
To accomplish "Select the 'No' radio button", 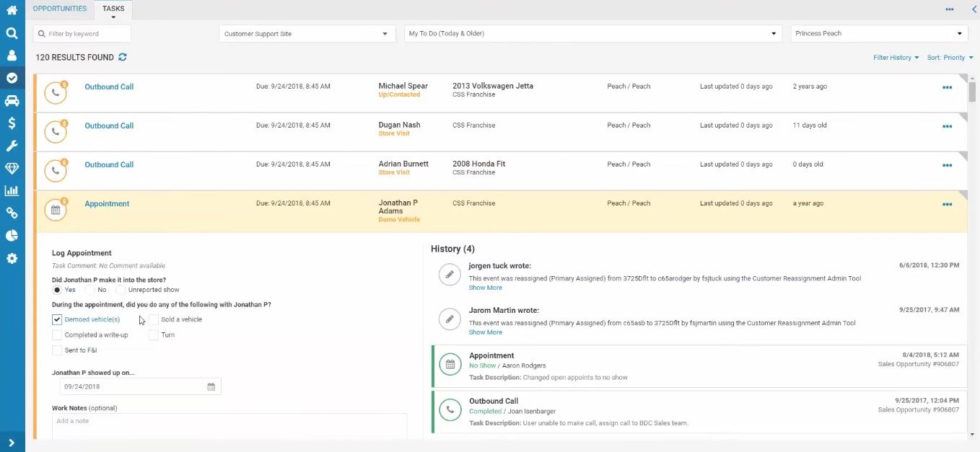I will click(90, 290).
